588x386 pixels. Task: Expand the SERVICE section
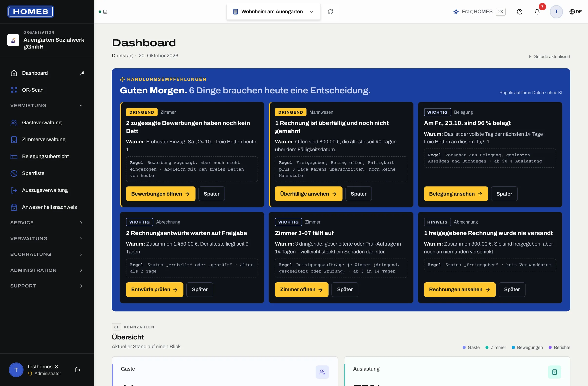pos(47,223)
